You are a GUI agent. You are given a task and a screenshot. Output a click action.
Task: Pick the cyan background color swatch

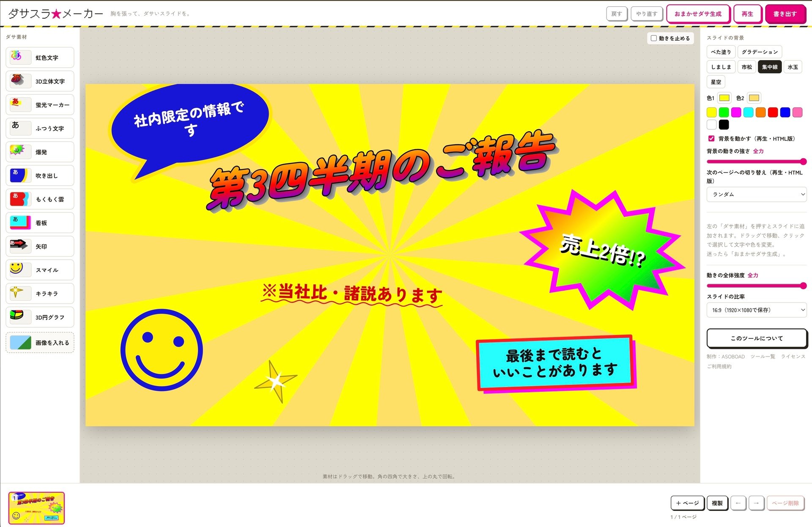pyautogui.click(x=748, y=112)
